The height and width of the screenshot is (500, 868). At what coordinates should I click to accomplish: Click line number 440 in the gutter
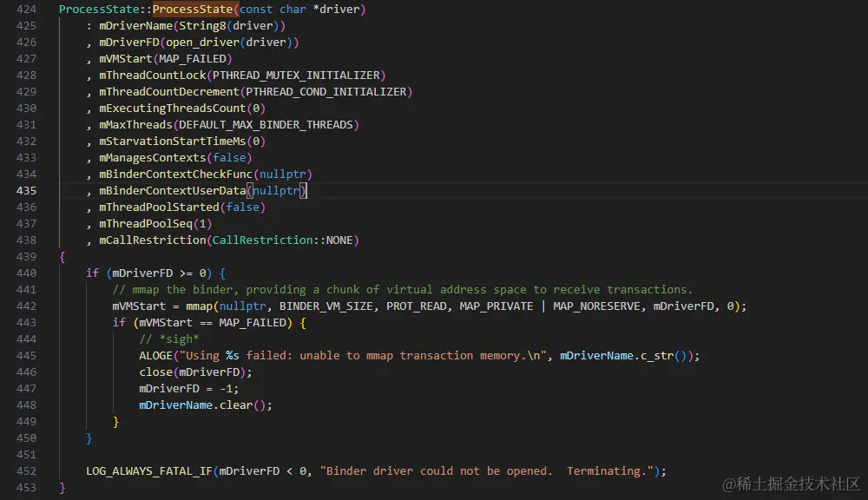click(x=26, y=273)
